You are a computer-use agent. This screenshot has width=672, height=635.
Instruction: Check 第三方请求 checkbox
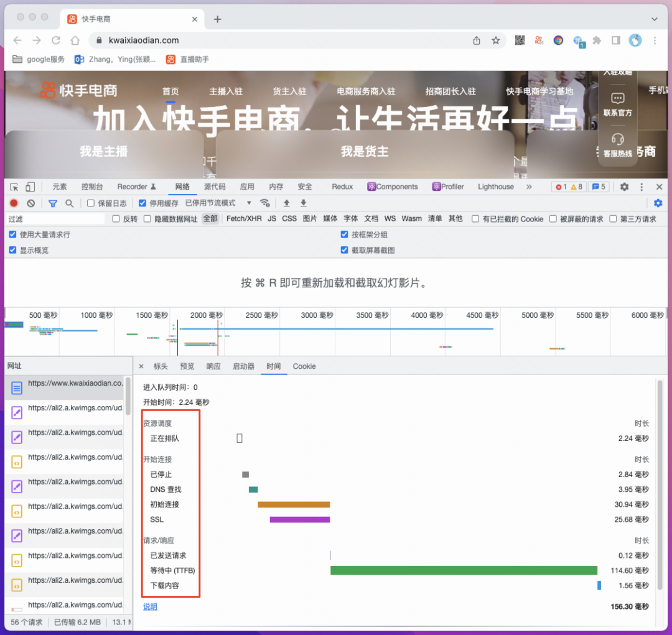click(614, 219)
